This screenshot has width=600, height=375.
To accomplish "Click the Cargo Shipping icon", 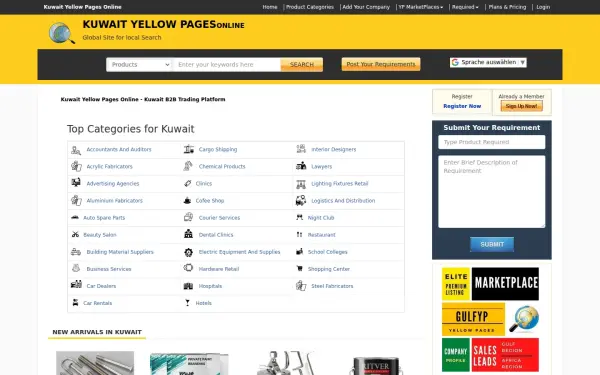I will [x=189, y=149].
